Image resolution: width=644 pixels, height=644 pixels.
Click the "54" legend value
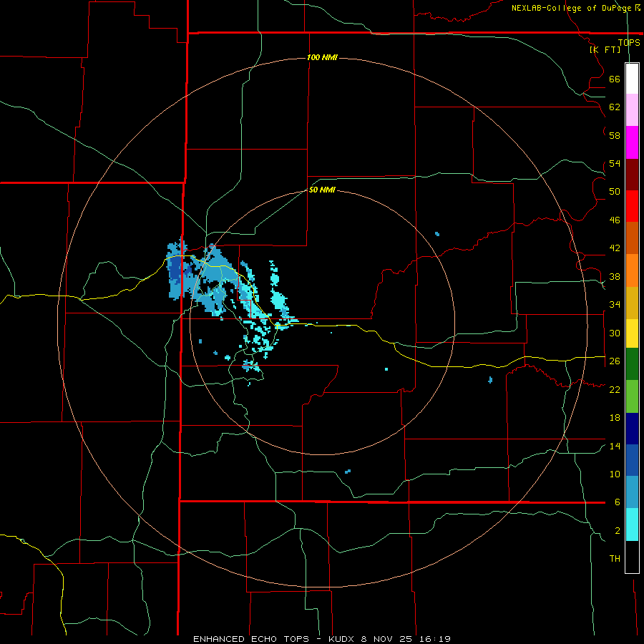pyautogui.click(x=615, y=163)
